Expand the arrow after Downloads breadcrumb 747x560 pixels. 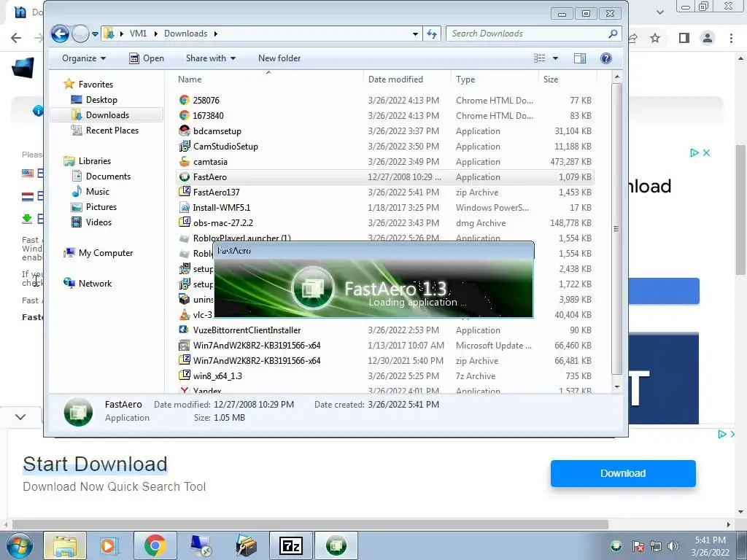(x=216, y=34)
